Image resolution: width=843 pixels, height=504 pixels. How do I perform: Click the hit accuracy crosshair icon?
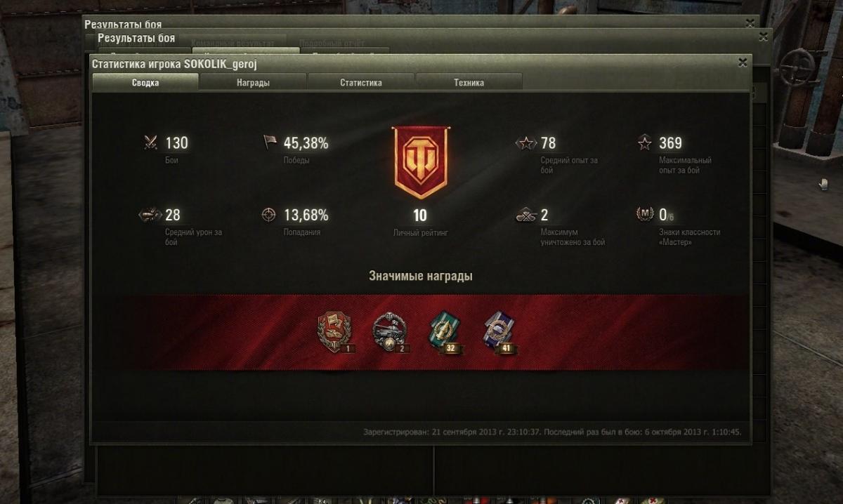point(269,215)
